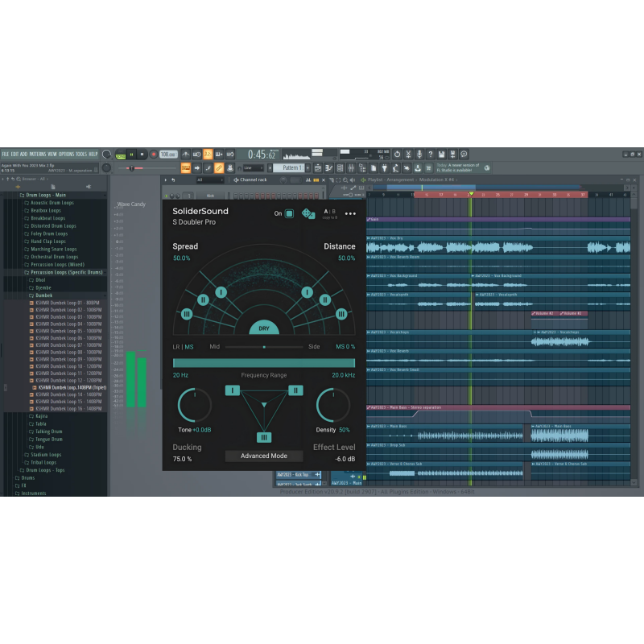Click the globe icon beside the update notice
644x644 pixels.
(487, 168)
